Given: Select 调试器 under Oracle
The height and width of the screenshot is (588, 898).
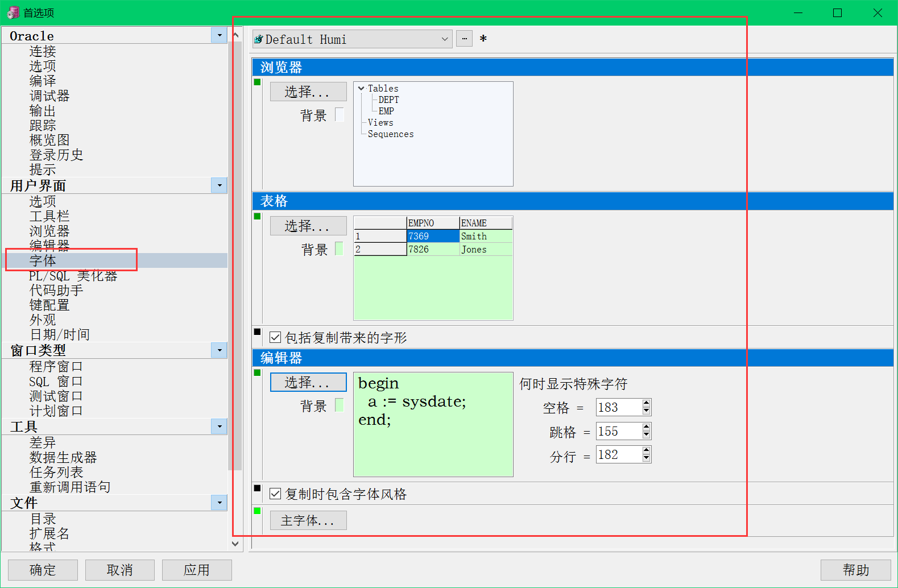Looking at the screenshot, I should click(x=49, y=96).
